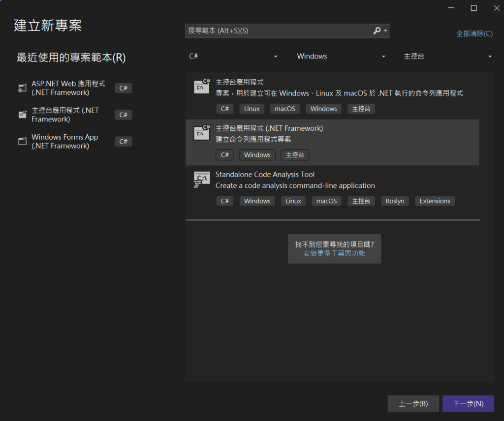
Task: Click the 主控台應用程式 (.NET) template icon in list
Action: coord(202,86)
